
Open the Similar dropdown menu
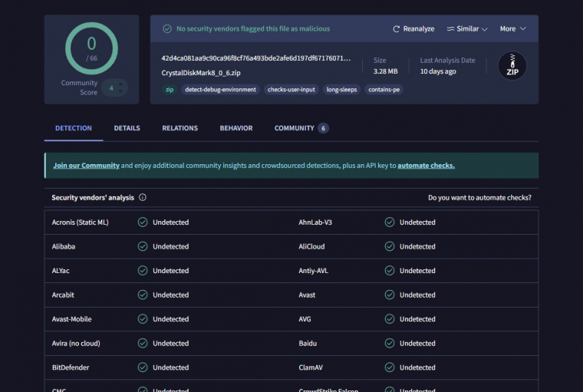[467, 29]
